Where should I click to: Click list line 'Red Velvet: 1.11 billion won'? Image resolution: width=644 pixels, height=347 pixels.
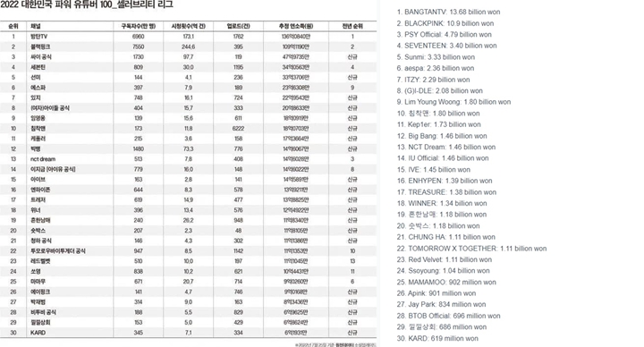[445, 259]
